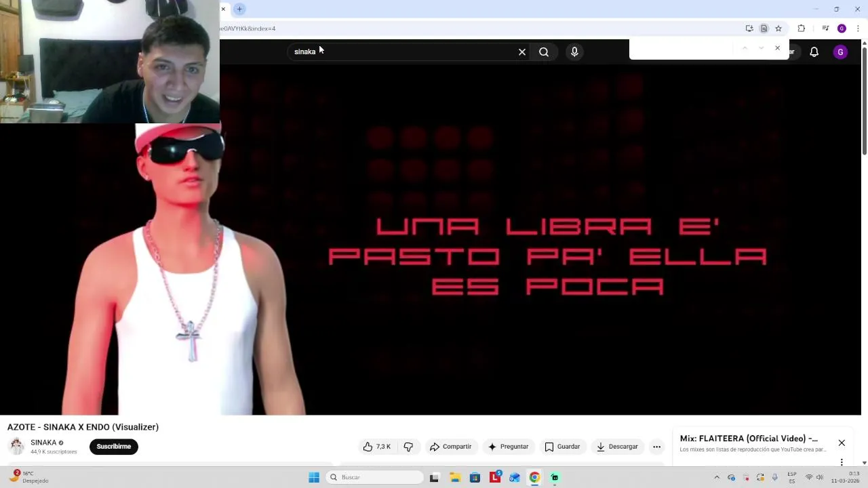Viewport: 868px width, 488px height.
Task: Subscribe with Suscribirme button
Action: (x=114, y=447)
